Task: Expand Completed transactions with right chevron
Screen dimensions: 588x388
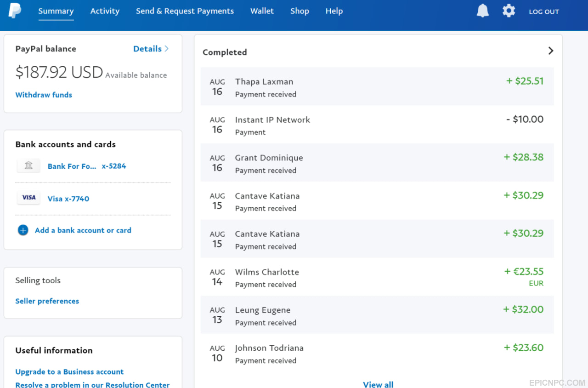Action: [551, 51]
